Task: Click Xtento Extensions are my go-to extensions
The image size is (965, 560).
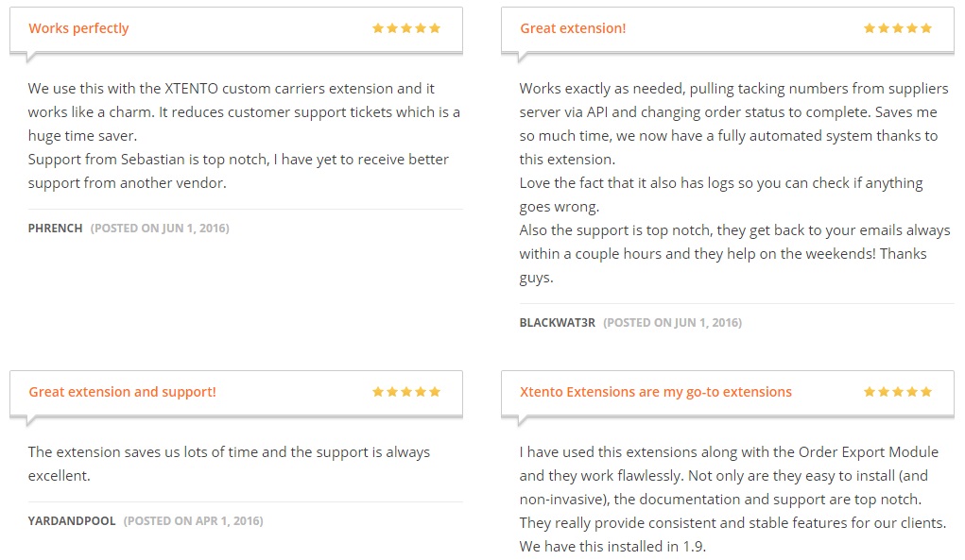Action: (x=655, y=392)
